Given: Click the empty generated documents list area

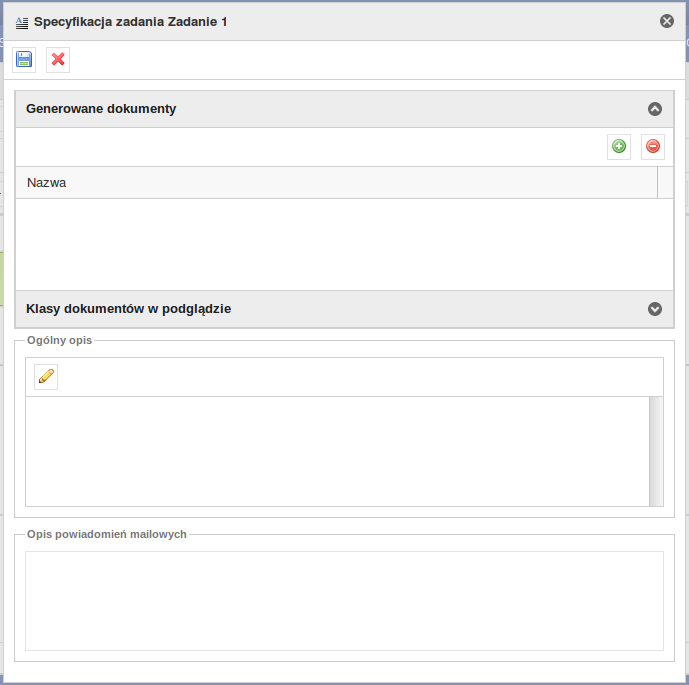Looking at the screenshot, I should coord(344,244).
